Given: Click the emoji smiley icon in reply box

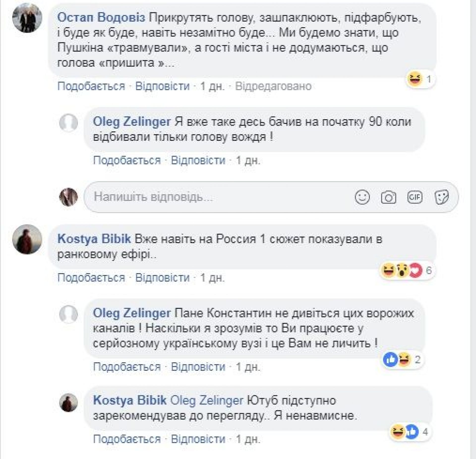Looking at the screenshot, I should [x=362, y=197].
